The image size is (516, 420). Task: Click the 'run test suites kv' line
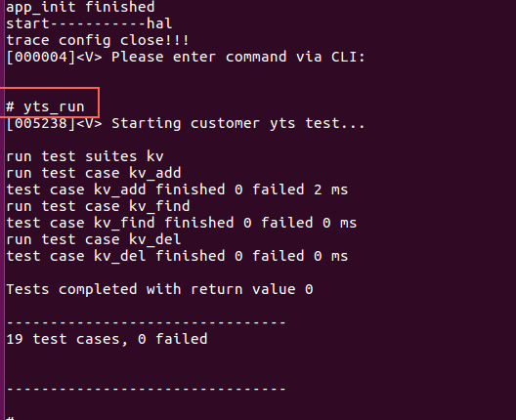click(85, 156)
